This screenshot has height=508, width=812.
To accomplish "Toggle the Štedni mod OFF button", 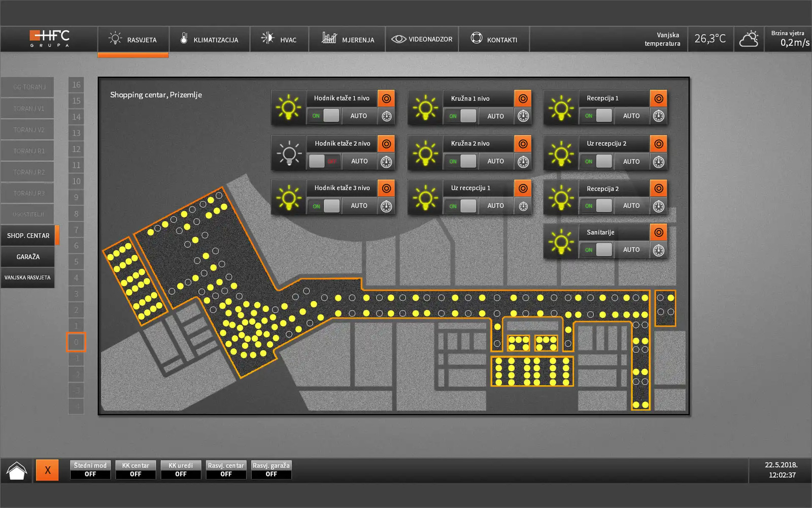I will click(x=90, y=470).
